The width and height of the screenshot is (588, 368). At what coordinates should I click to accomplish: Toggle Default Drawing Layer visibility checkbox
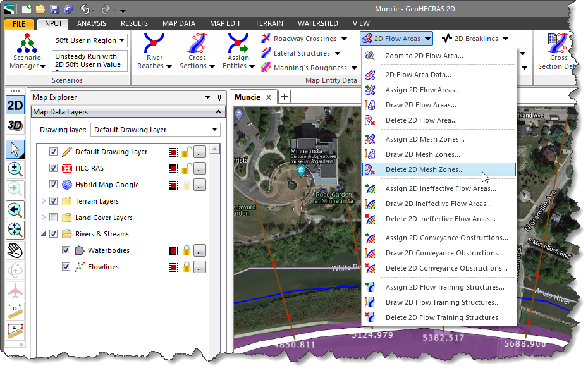53,152
